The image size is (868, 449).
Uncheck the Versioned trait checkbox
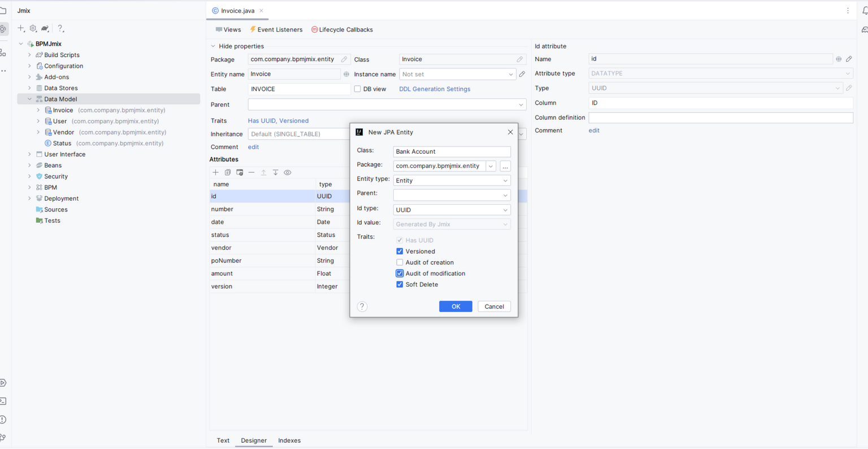pyautogui.click(x=400, y=251)
